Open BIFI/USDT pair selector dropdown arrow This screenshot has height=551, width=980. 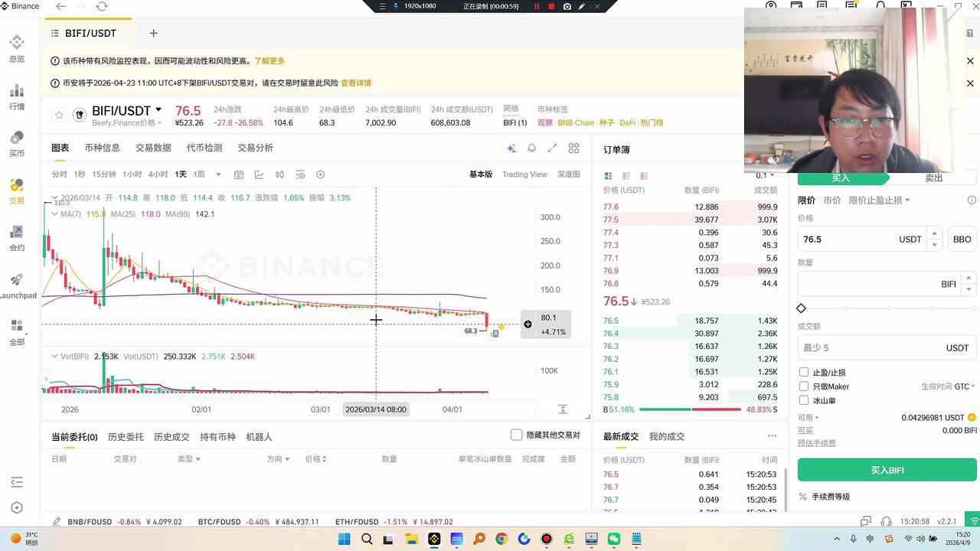click(158, 110)
